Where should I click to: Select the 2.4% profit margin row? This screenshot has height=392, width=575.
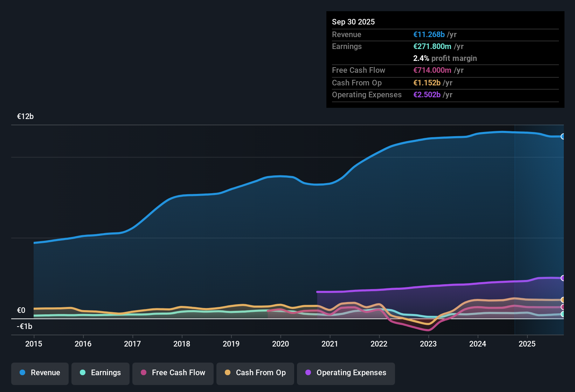[445, 58]
